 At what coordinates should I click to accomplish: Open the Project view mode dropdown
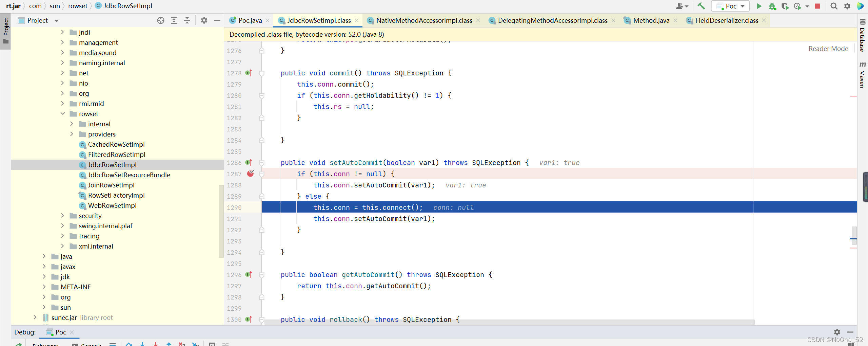[57, 21]
